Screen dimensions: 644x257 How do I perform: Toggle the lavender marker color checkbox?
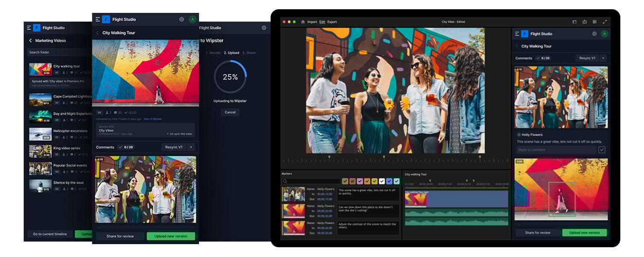(360, 181)
